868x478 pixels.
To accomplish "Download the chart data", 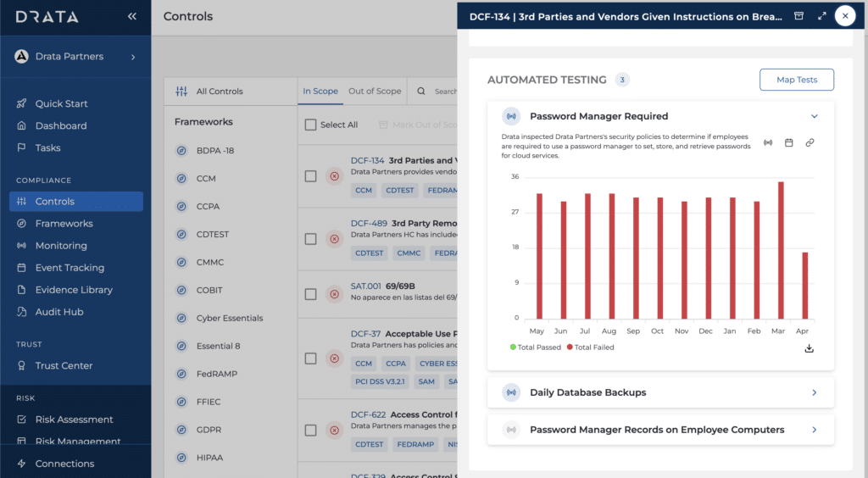I will coord(810,348).
